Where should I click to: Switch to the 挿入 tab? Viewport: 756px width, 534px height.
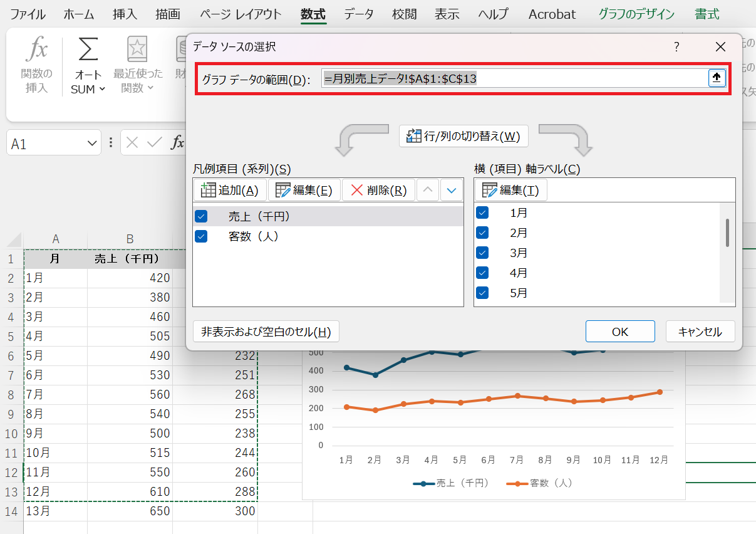(x=125, y=14)
